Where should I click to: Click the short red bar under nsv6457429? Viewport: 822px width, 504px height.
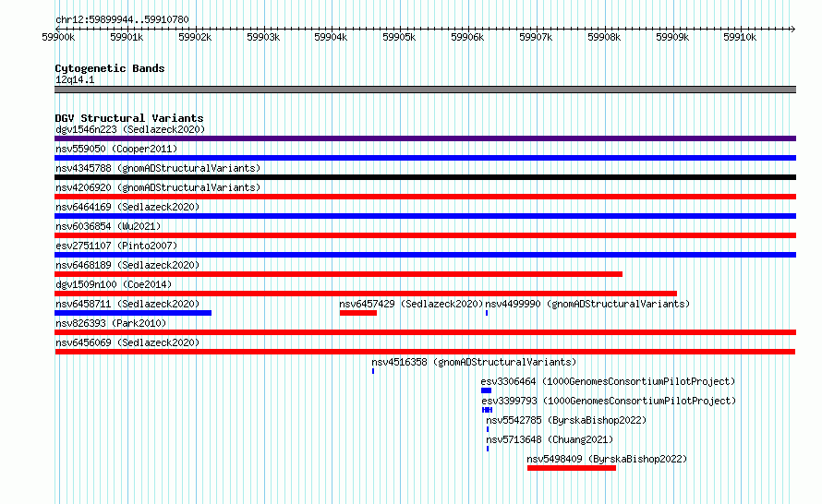(358, 313)
